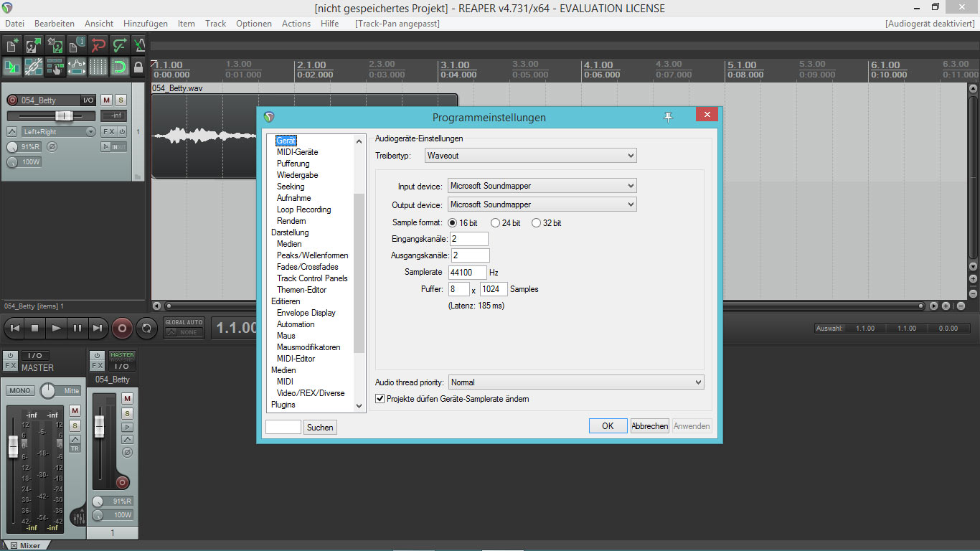Open the Bearbeiten menu
This screenshot has height=551, width=980.
55,24
